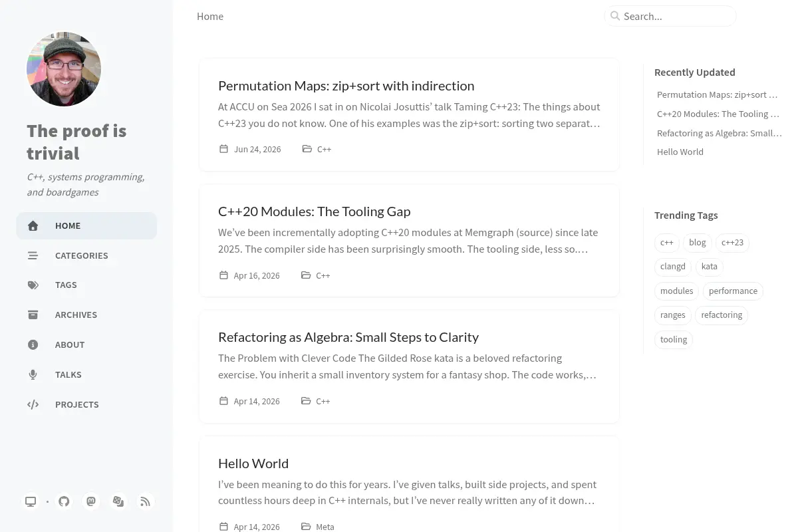Viewport: 798px width, 532px height.
Task: Toggle the theme mode monitor icon
Action: [x=31, y=501]
